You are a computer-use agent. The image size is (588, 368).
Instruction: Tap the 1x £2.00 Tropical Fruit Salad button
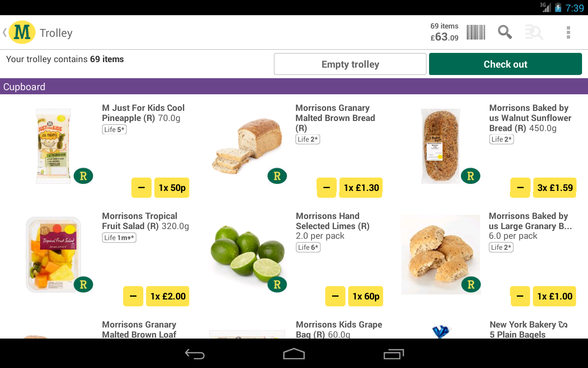click(168, 296)
